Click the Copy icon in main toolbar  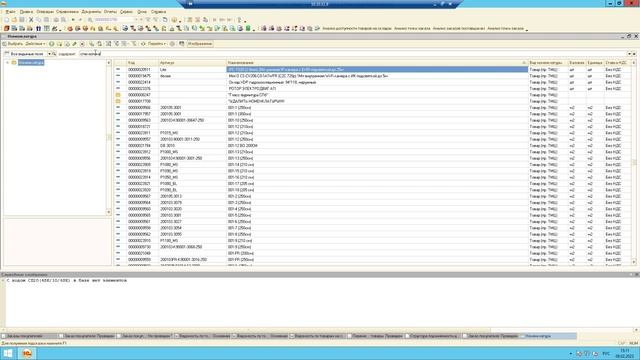39,20
